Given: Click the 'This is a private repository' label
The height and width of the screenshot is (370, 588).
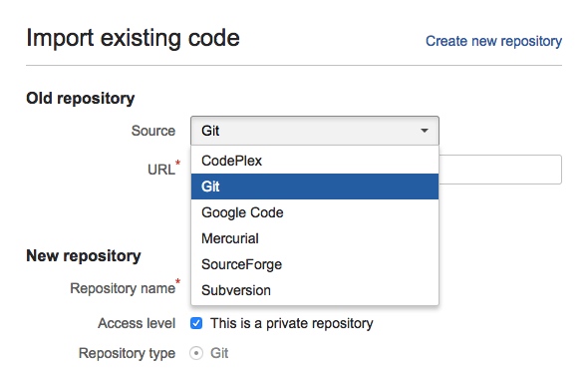Looking at the screenshot, I should 291,323.
